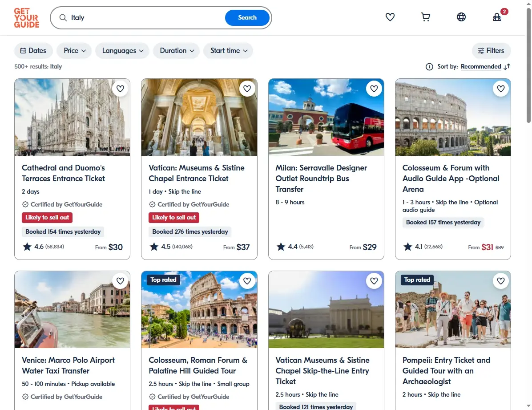This screenshot has width=532, height=410.
Task: Click the sort order arrows icon
Action: 507,67
